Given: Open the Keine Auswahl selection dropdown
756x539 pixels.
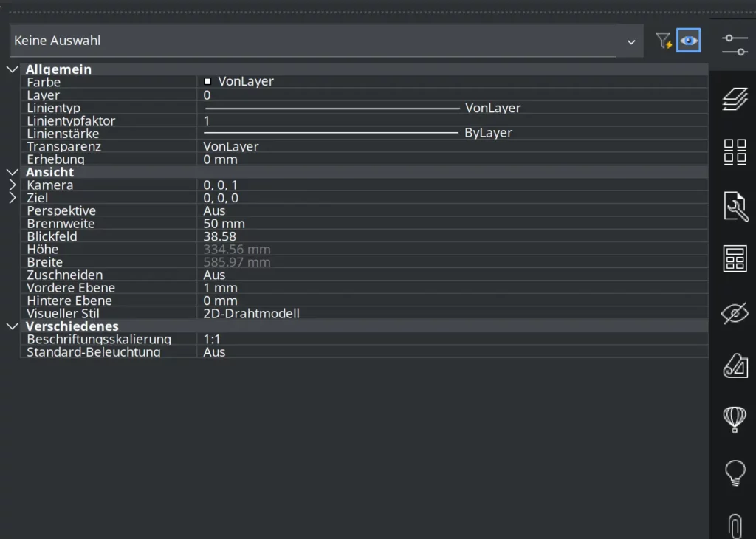Looking at the screenshot, I should (326, 41).
